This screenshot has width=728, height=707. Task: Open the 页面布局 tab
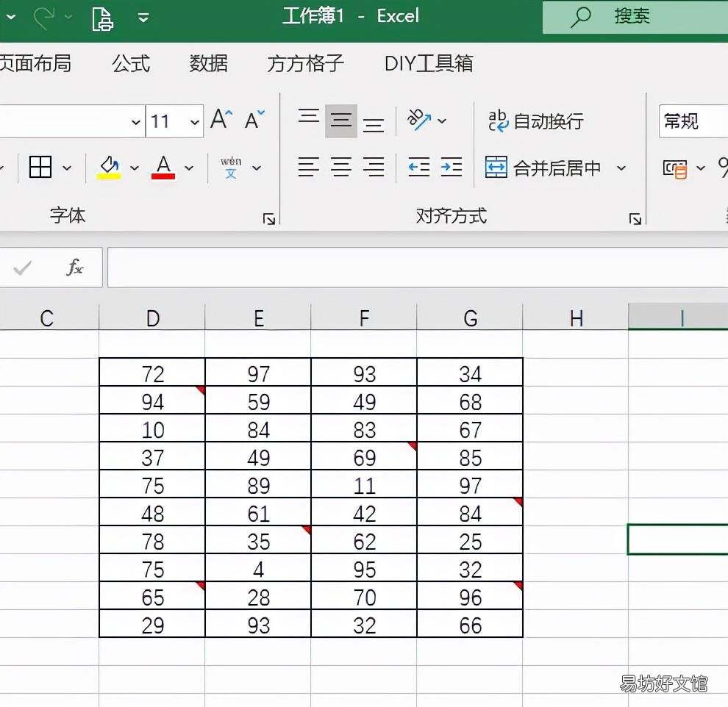[x=35, y=63]
